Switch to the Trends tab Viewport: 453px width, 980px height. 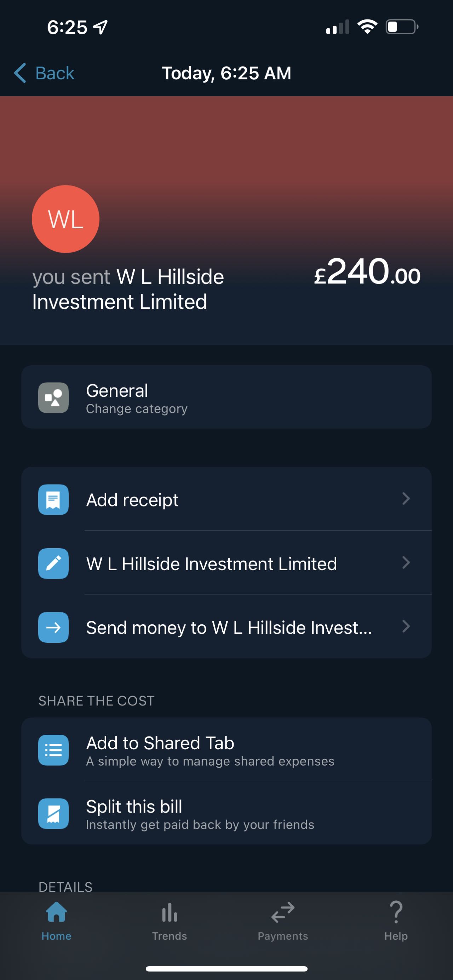click(x=169, y=921)
